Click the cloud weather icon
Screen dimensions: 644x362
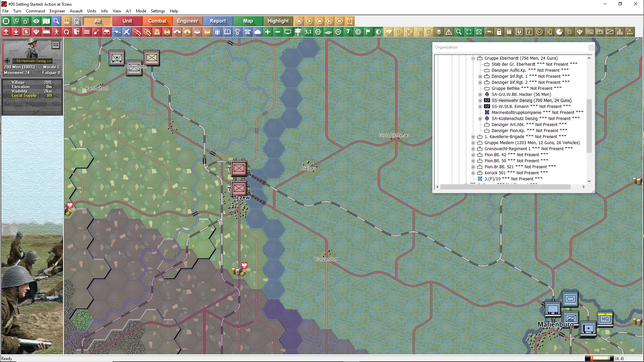tap(258, 32)
